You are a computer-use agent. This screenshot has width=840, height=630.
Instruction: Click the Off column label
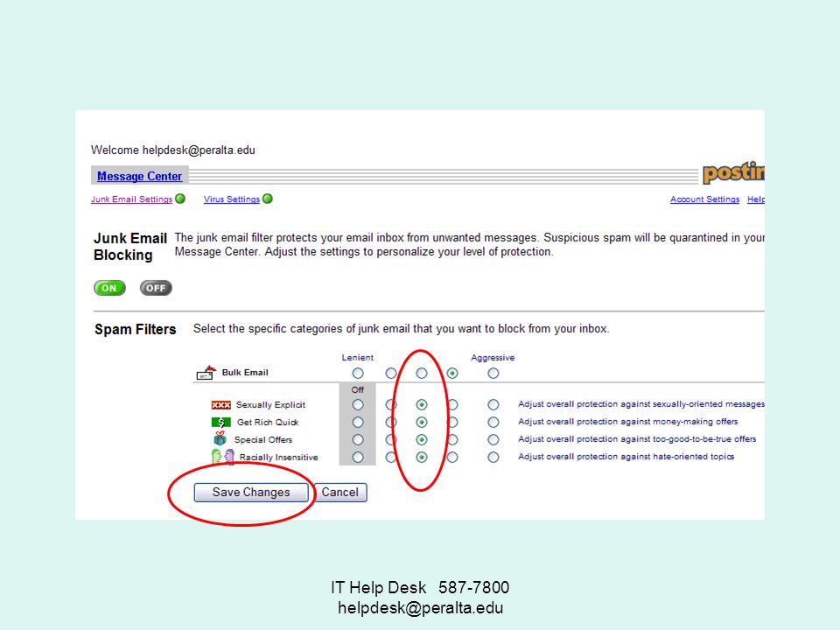pos(358,389)
